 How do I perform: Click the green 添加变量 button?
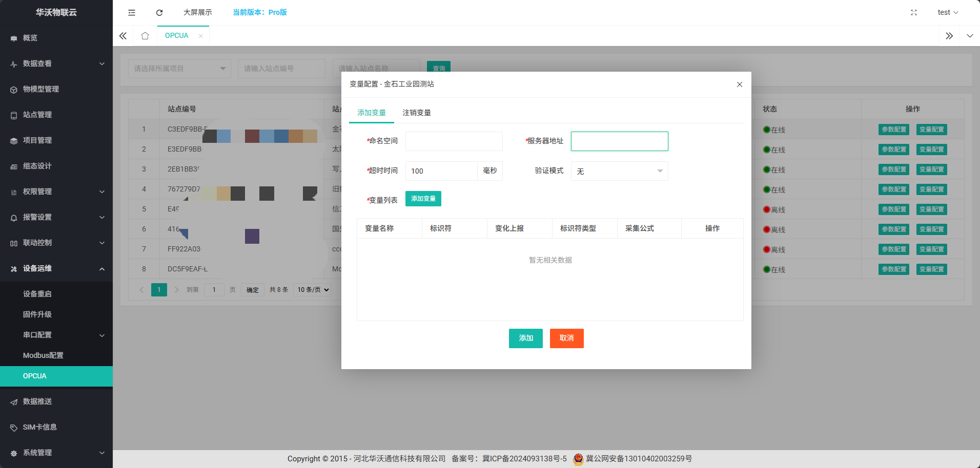pos(423,199)
